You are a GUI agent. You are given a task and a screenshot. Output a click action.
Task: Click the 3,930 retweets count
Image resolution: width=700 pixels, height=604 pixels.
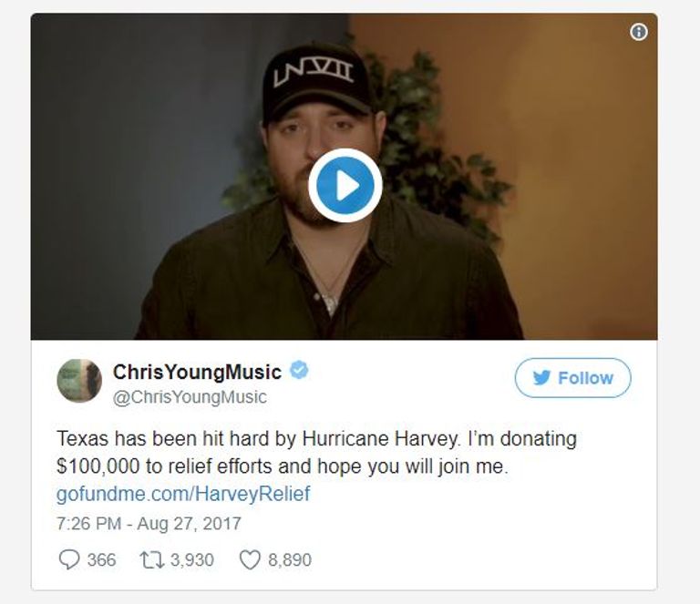coord(192,560)
